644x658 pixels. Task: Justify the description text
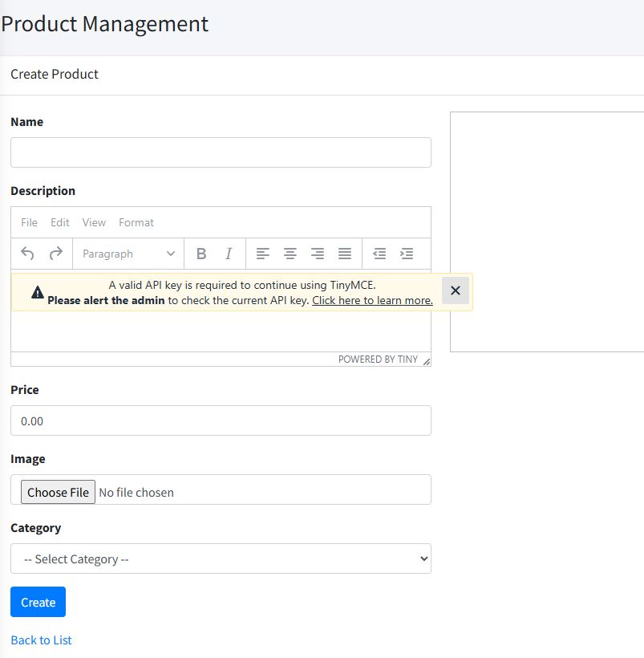coord(345,254)
